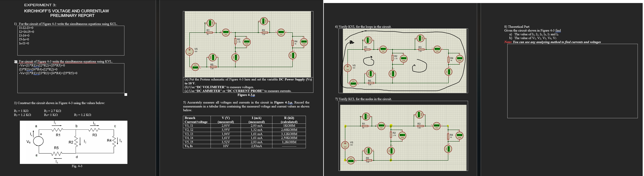644x176 pixels.
Task: Click the "1,61V" cell in row V4
Action: [x=226, y=138]
